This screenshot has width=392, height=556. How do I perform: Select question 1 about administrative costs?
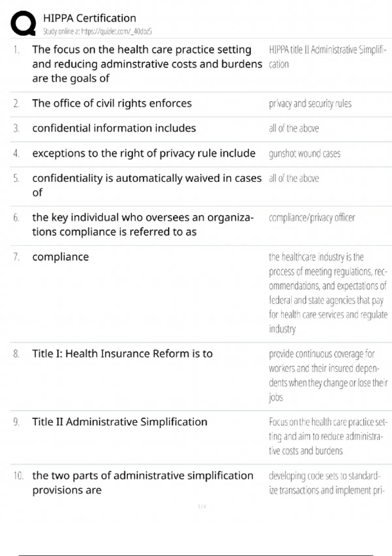(x=147, y=64)
